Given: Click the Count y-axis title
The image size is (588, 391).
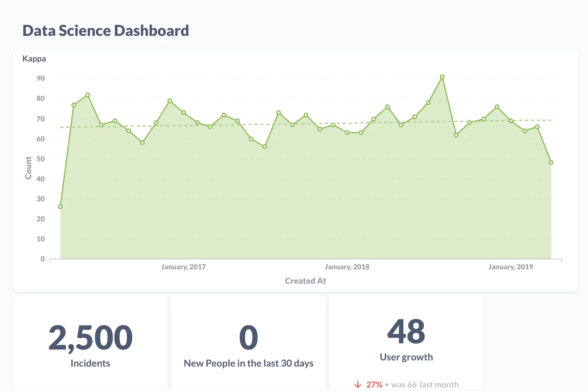Looking at the screenshot, I should pos(28,168).
